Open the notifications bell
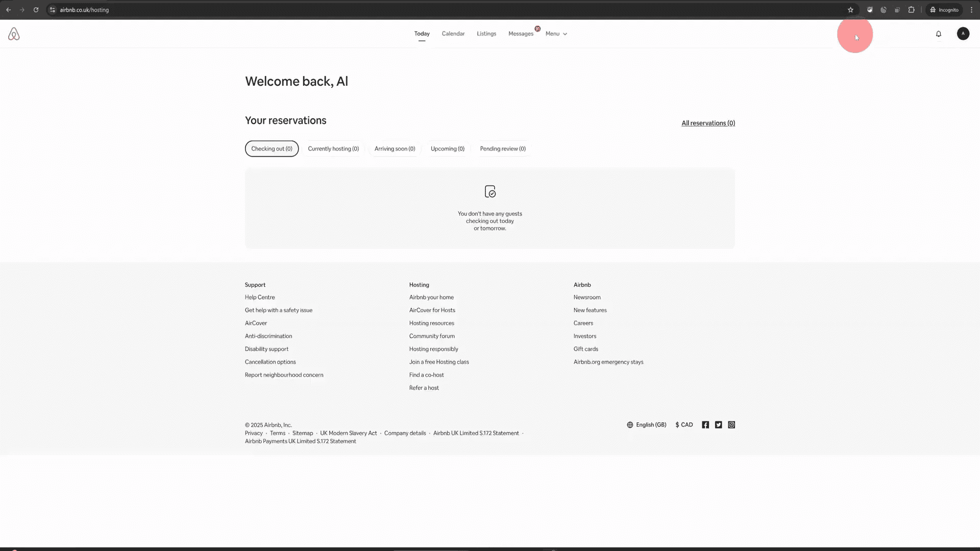This screenshot has width=980, height=551. [x=938, y=34]
